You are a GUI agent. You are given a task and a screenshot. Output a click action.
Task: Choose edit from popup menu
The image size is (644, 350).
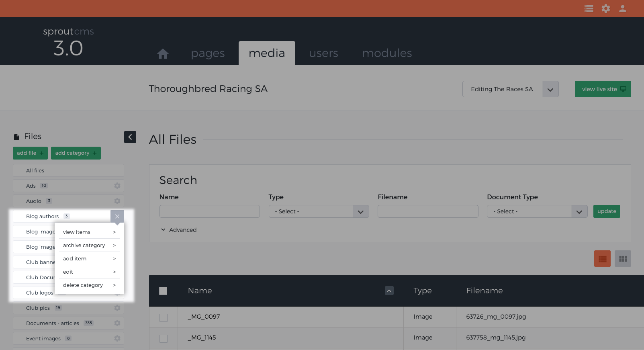click(89, 272)
